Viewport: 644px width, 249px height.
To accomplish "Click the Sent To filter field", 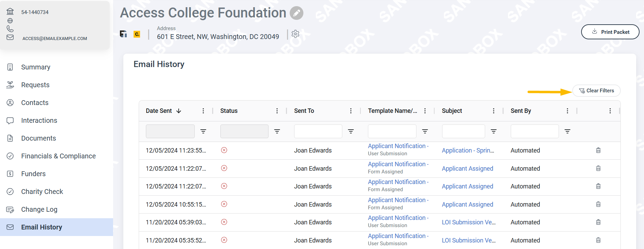I will [x=318, y=131].
